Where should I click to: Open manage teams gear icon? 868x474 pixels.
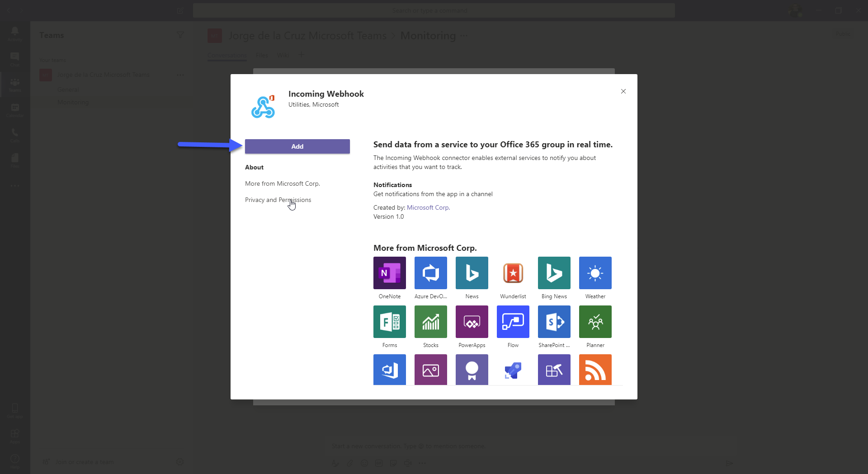point(180,462)
